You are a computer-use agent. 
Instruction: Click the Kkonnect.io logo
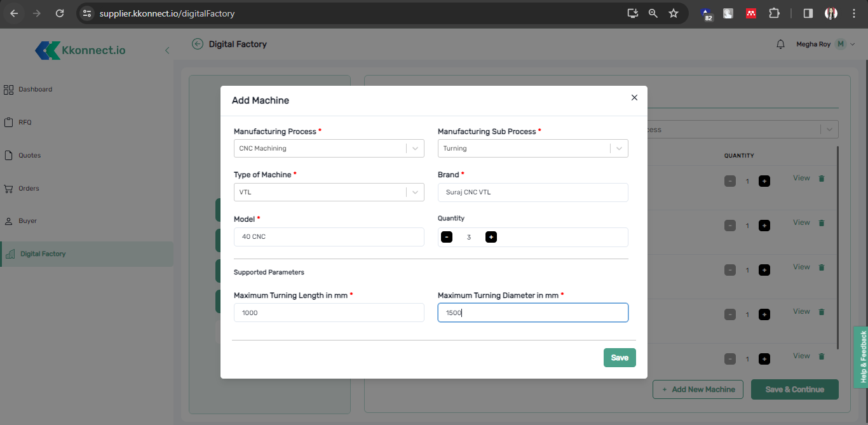(x=81, y=50)
